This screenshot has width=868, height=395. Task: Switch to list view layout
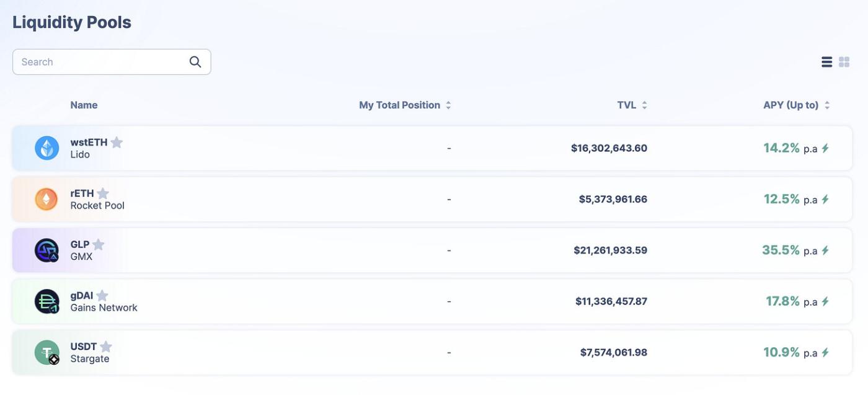pos(826,62)
